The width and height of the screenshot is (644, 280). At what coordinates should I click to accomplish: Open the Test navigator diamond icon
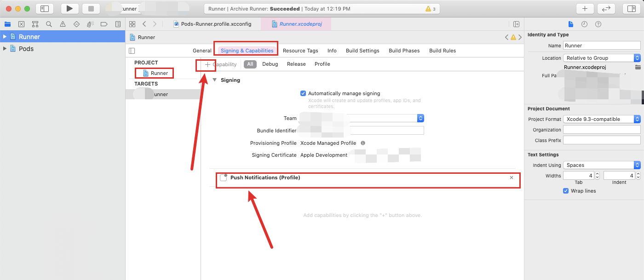(76, 23)
